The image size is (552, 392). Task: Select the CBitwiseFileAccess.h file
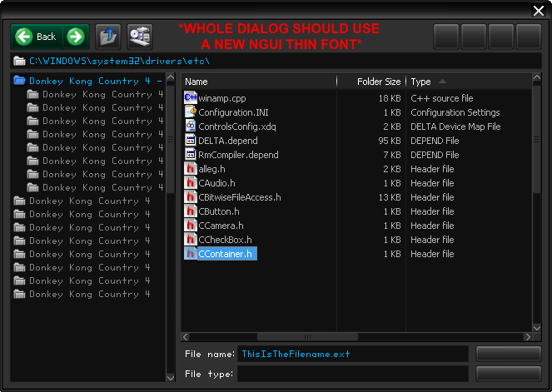[x=239, y=196]
